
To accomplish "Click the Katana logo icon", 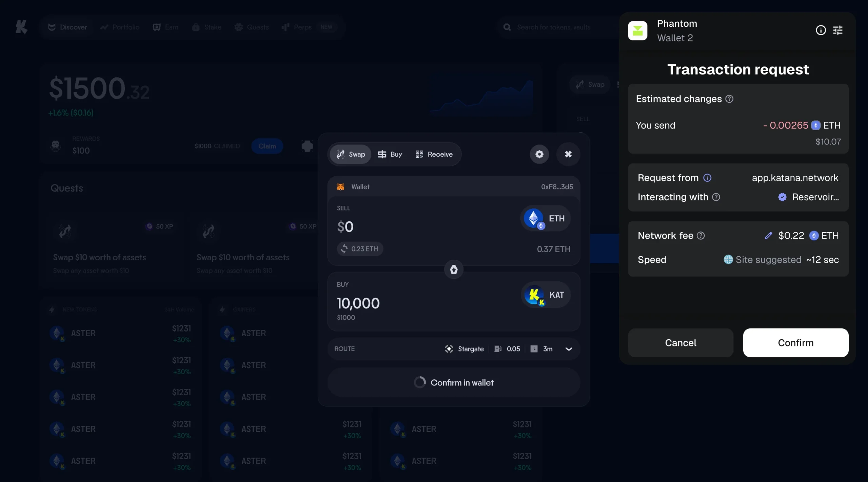I will click(21, 27).
